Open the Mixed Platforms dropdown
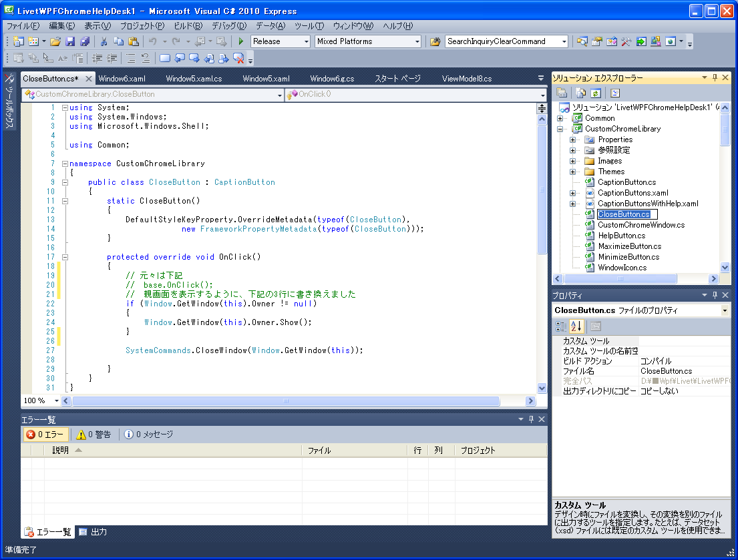738x560 pixels. coord(417,41)
